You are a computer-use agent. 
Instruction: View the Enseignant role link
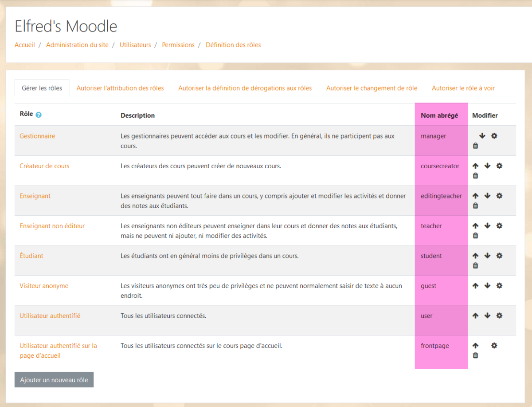pos(35,196)
